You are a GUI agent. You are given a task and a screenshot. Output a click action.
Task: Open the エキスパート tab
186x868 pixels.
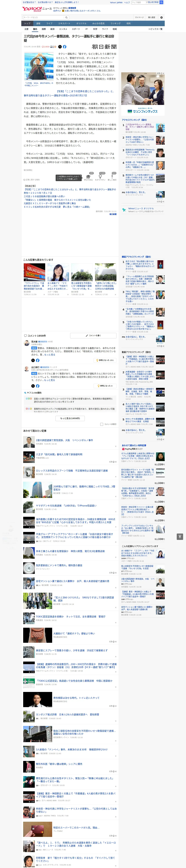tap(64, 24)
